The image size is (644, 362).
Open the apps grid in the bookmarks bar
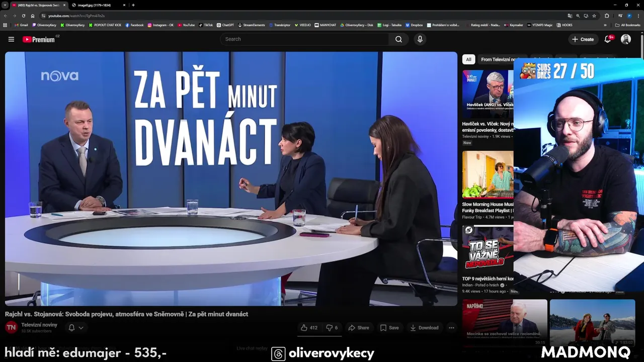tap(5, 25)
